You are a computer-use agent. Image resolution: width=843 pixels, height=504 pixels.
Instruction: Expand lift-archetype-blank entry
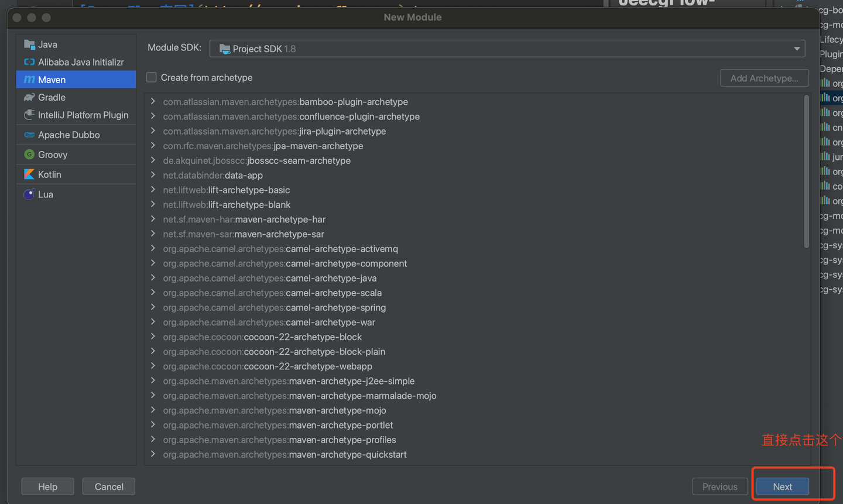[x=153, y=204]
